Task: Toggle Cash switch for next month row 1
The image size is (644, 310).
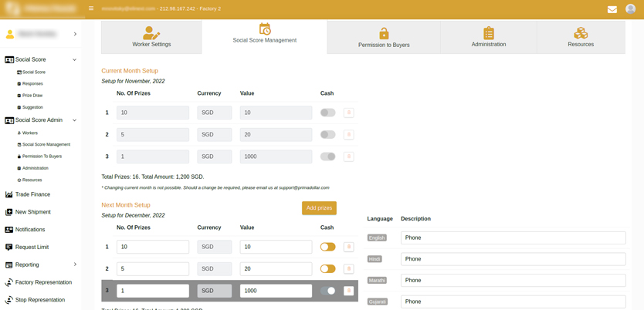Action: point(328,247)
